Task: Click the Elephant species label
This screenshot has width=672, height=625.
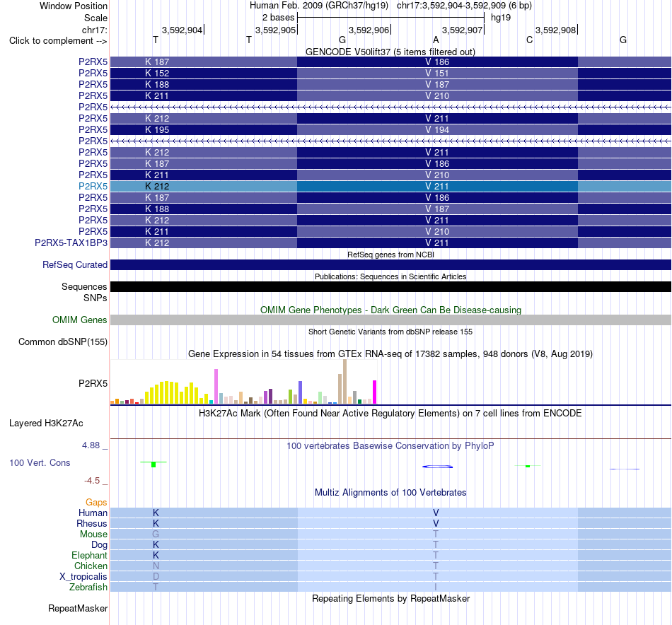Action: (90, 555)
